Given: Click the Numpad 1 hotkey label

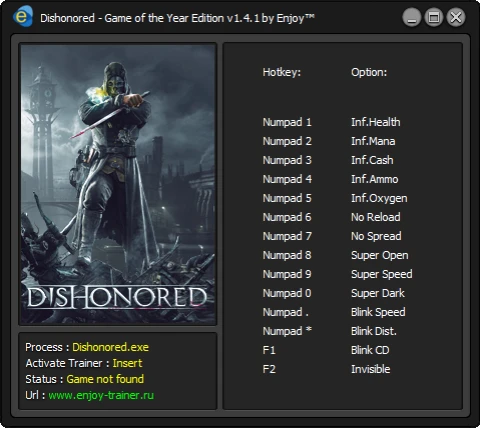Looking at the screenshot, I should 287,122.
